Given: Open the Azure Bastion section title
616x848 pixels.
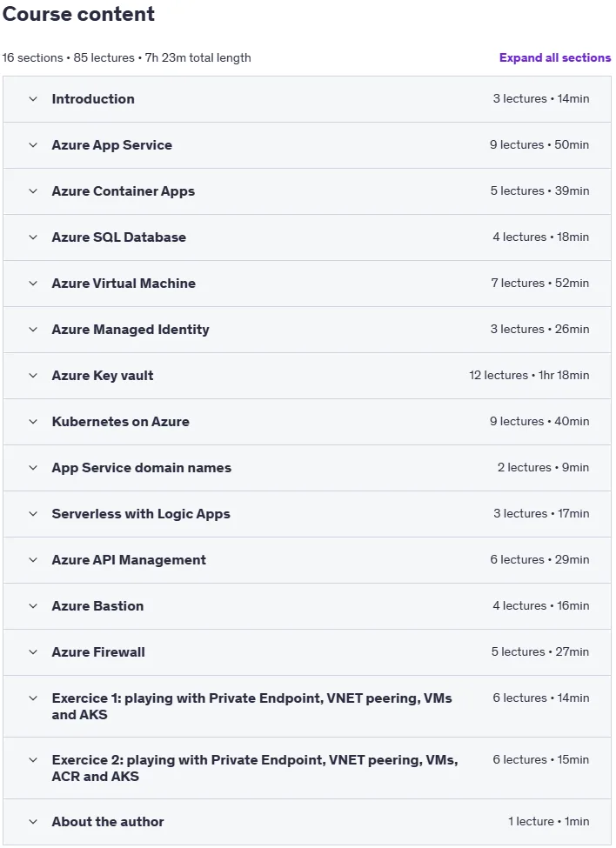Looking at the screenshot, I should point(98,605).
